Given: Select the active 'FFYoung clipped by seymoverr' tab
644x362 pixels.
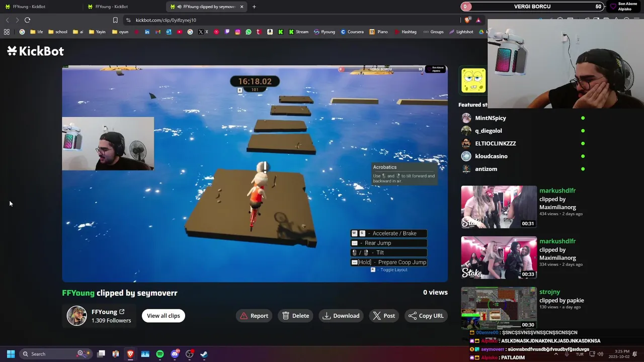Looking at the screenshot, I should [206, 7].
